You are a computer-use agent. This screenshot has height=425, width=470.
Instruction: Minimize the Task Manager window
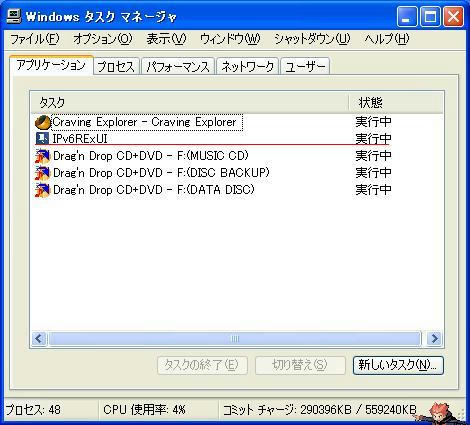point(407,17)
